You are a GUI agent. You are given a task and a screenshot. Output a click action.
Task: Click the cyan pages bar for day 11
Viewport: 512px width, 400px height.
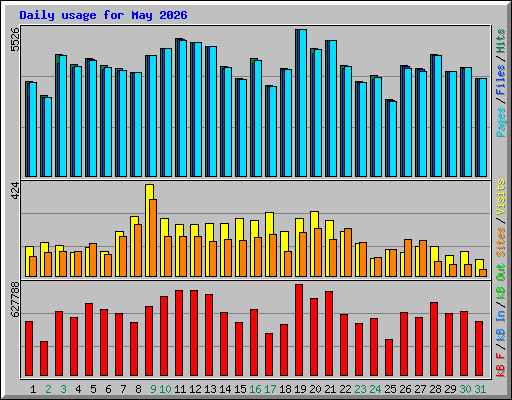(183, 108)
